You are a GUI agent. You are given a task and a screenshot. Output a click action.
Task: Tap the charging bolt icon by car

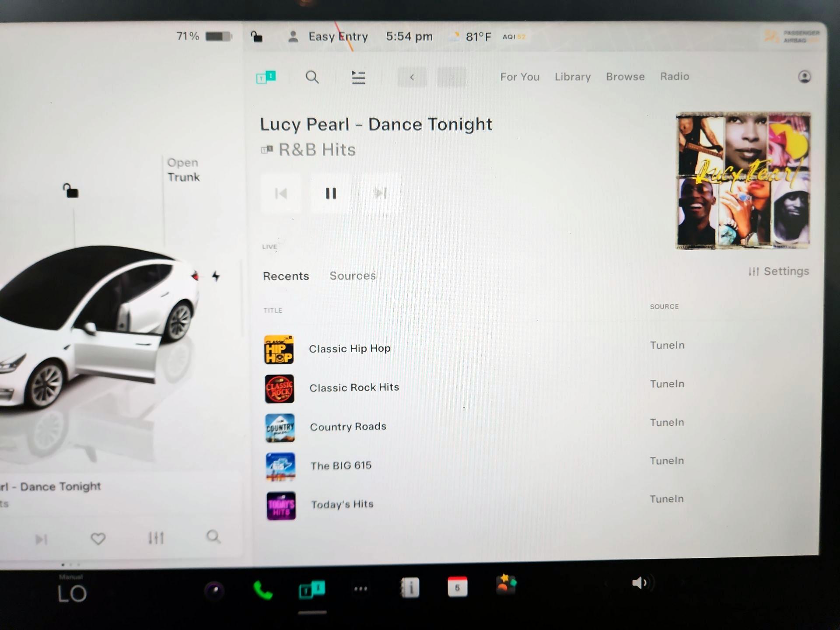(x=216, y=276)
